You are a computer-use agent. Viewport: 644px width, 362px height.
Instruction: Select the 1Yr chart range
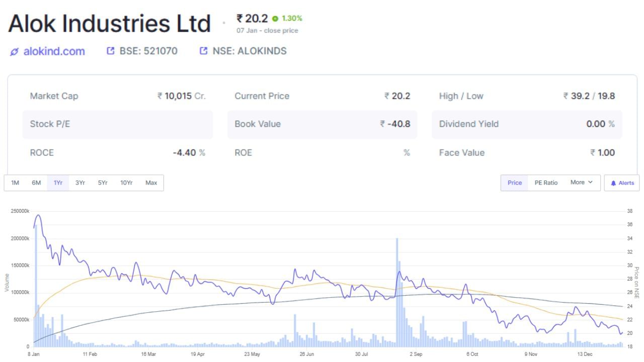(x=58, y=183)
